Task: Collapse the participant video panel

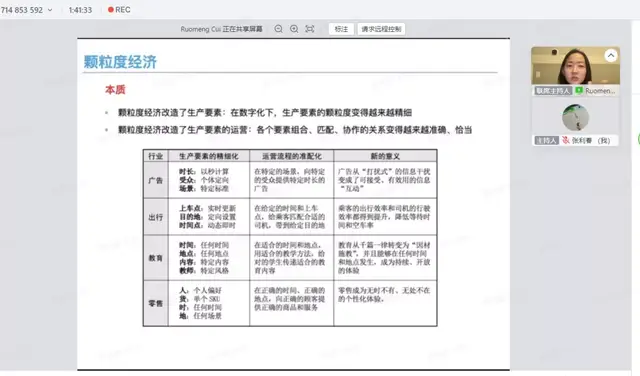Action: coord(611,56)
